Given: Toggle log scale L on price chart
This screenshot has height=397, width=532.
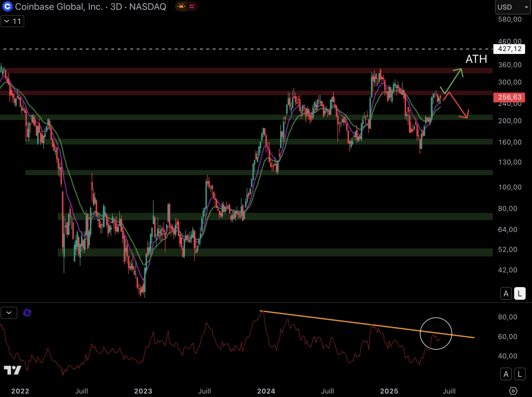Looking at the screenshot, I should [520, 294].
